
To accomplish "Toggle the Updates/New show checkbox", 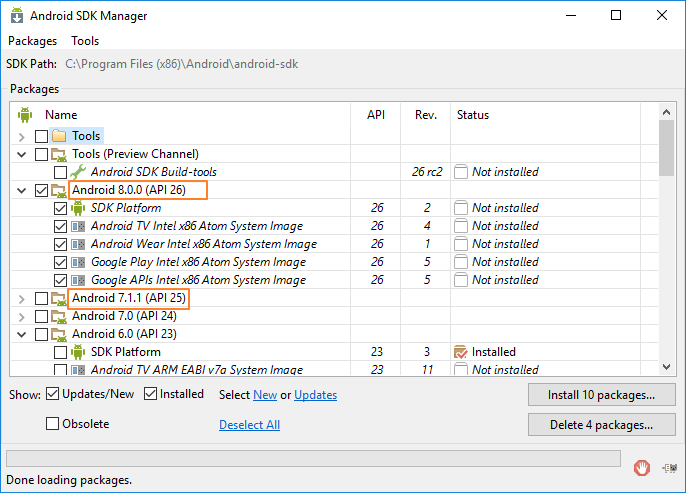I will coord(52,394).
